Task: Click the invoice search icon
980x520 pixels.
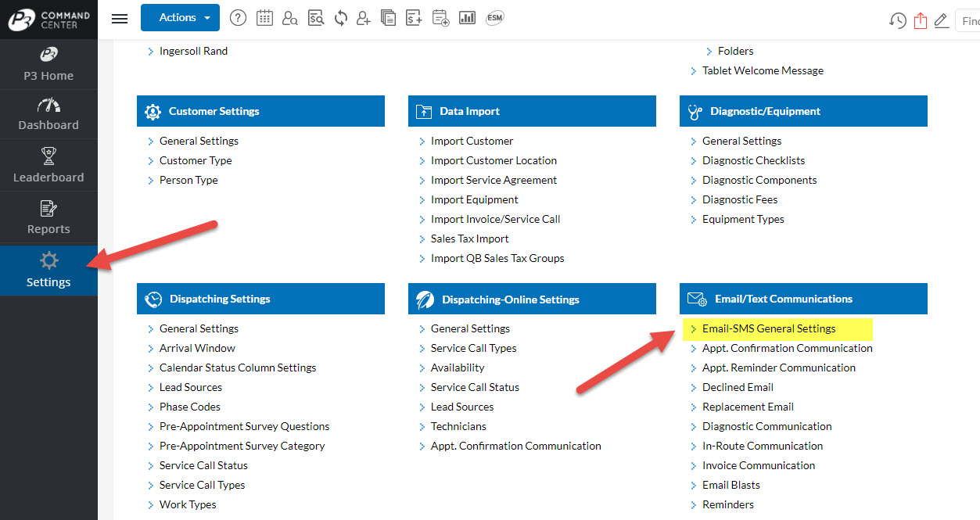Action: click(x=316, y=17)
